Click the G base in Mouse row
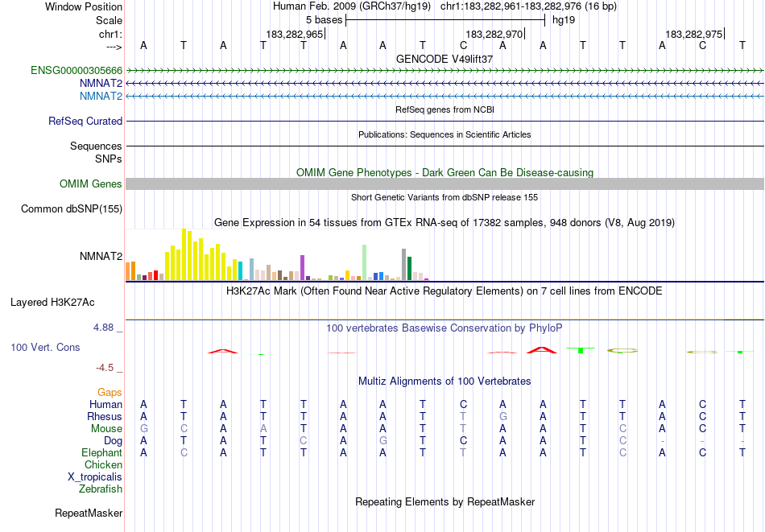Screen dimensions: 765x532 point(143,429)
